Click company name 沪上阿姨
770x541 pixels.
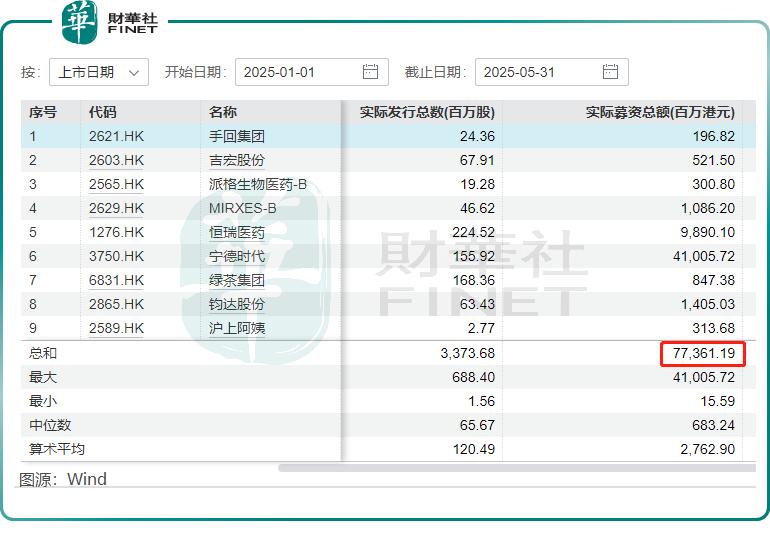(237, 328)
